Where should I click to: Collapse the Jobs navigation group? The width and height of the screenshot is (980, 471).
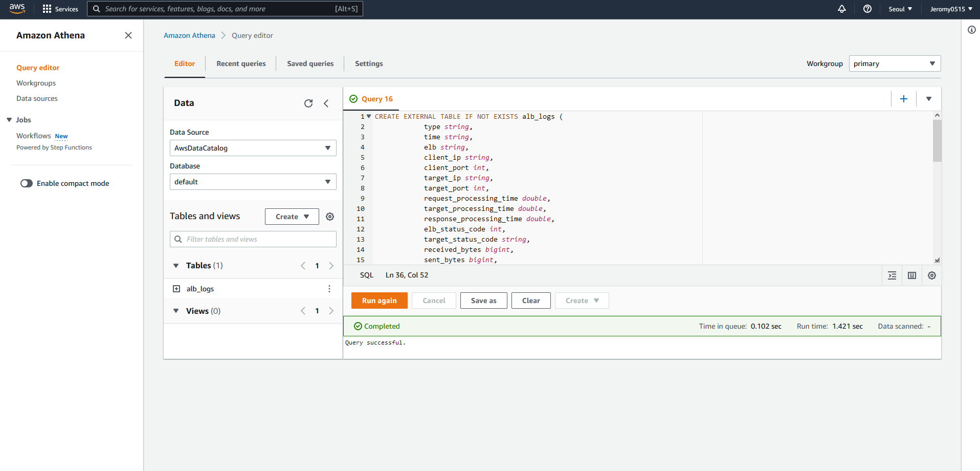pos(9,120)
